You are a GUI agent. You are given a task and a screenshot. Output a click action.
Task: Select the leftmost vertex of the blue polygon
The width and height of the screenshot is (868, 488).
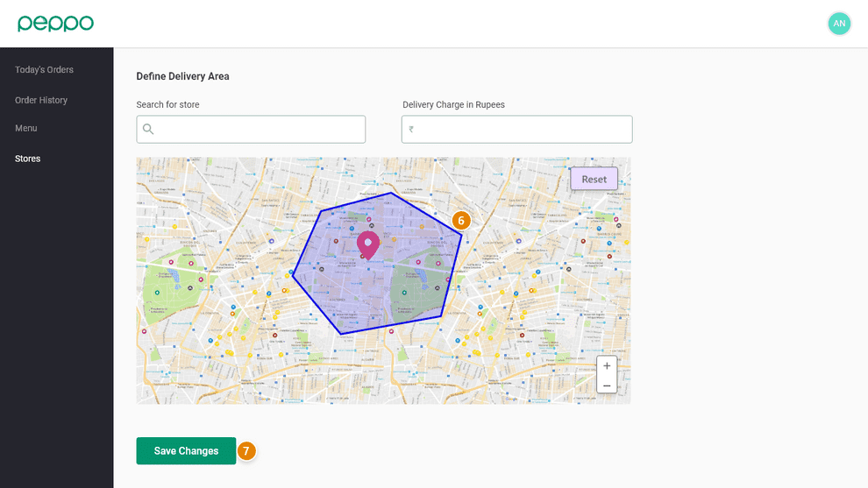[x=292, y=275]
